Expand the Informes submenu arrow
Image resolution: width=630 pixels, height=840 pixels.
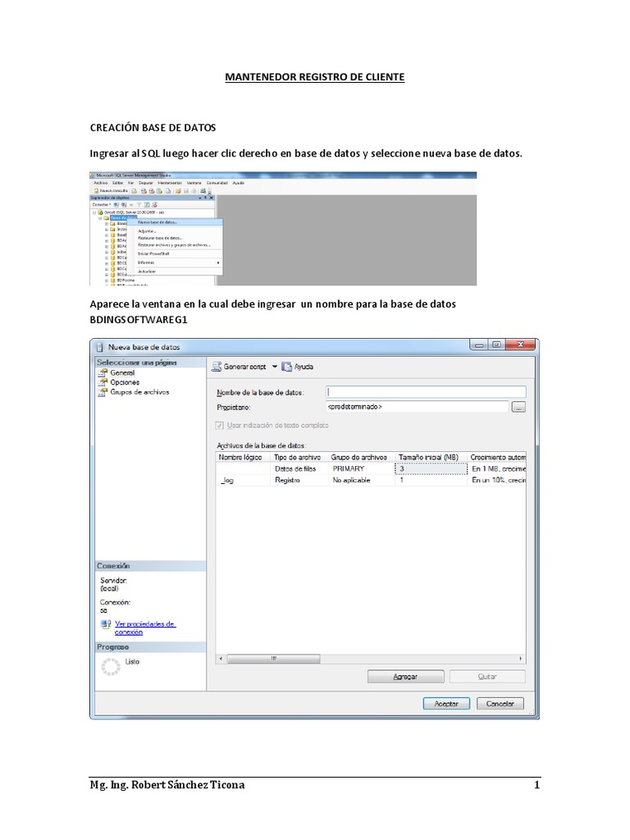click(x=218, y=262)
